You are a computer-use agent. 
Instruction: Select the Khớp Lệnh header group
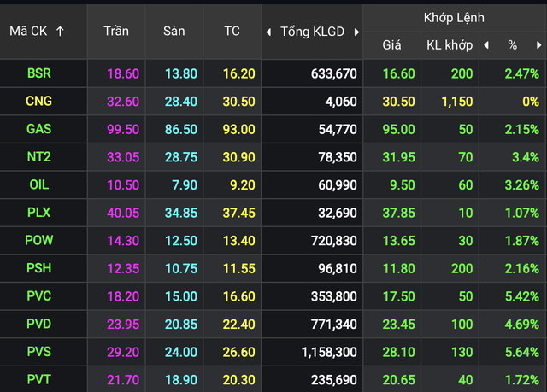click(453, 17)
